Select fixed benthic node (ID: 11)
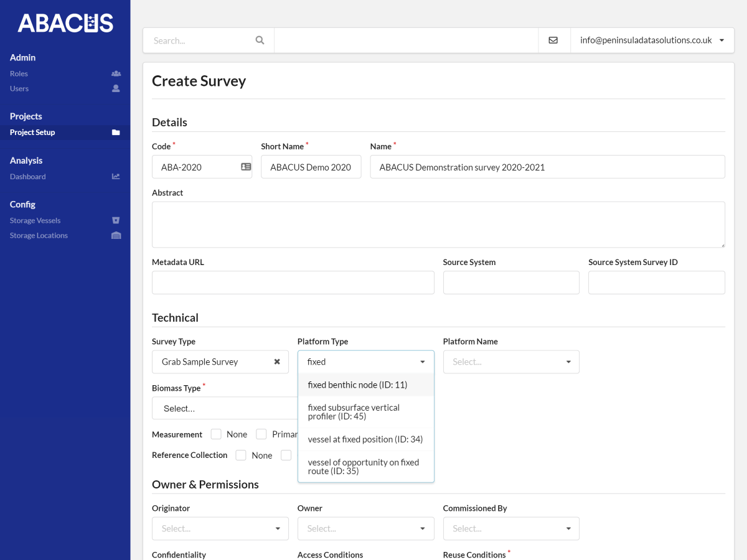The height and width of the screenshot is (560, 747). pyautogui.click(x=366, y=385)
